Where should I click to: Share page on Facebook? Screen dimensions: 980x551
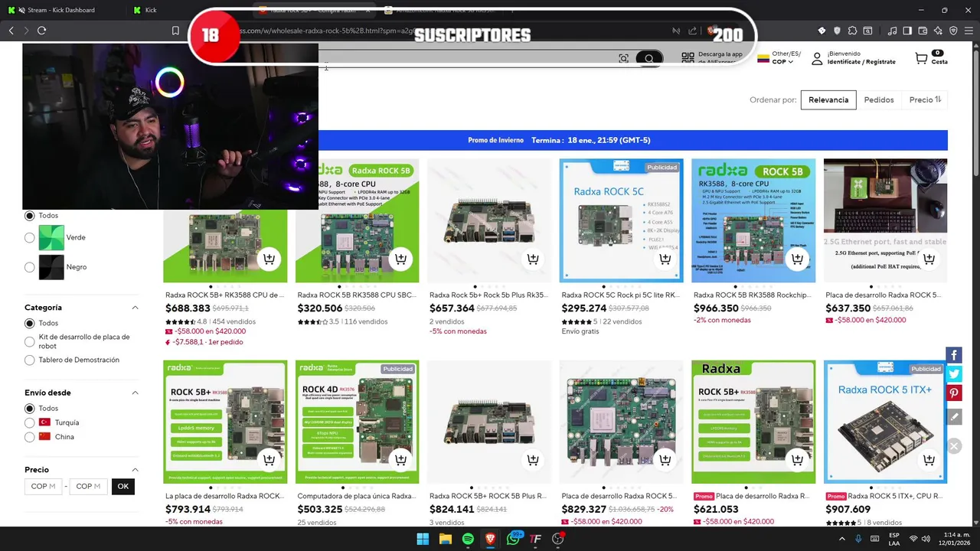[x=954, y=355]
